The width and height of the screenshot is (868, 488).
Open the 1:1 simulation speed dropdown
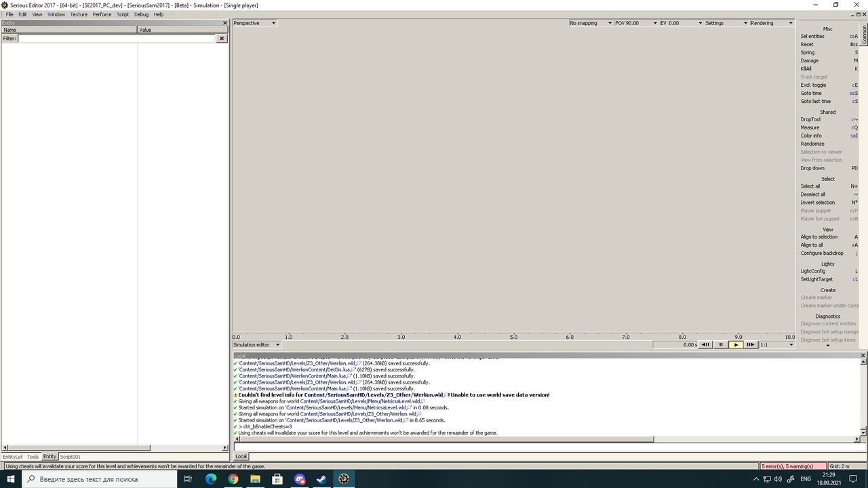coord(776,345)
